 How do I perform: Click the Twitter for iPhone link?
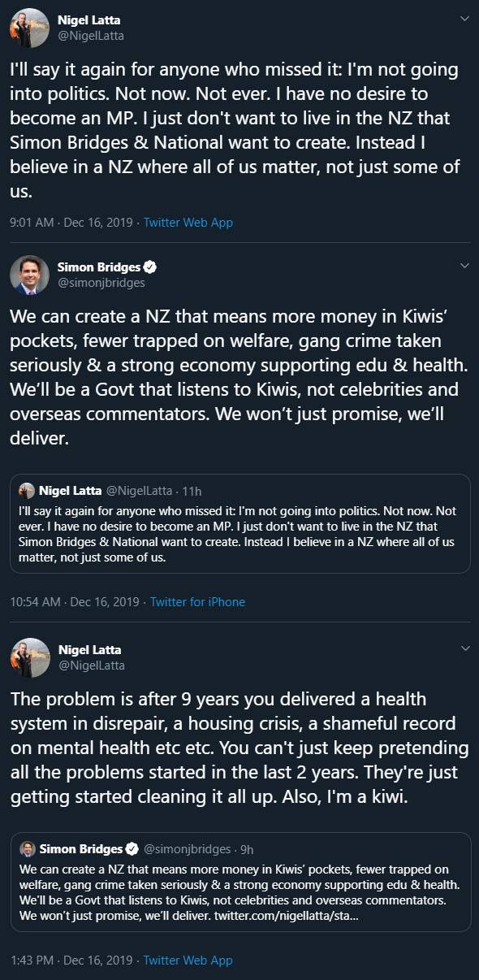(196, 602)
